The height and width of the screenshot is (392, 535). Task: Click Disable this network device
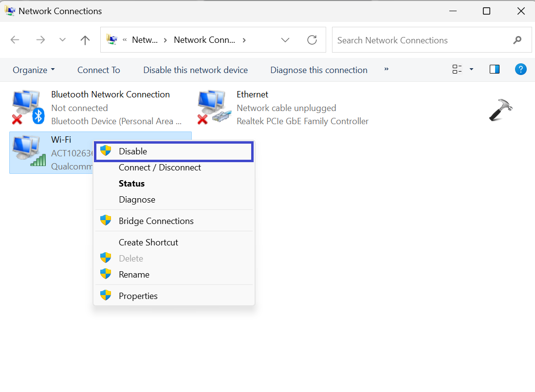195,70
